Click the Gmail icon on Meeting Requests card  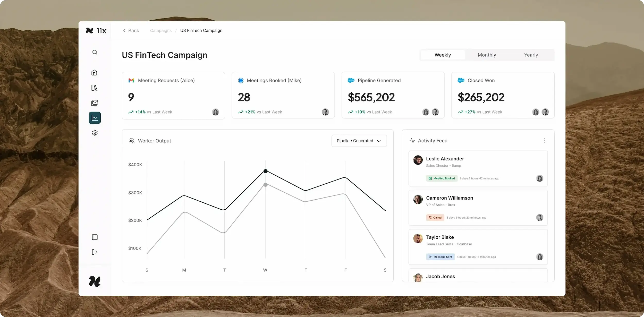131,80
